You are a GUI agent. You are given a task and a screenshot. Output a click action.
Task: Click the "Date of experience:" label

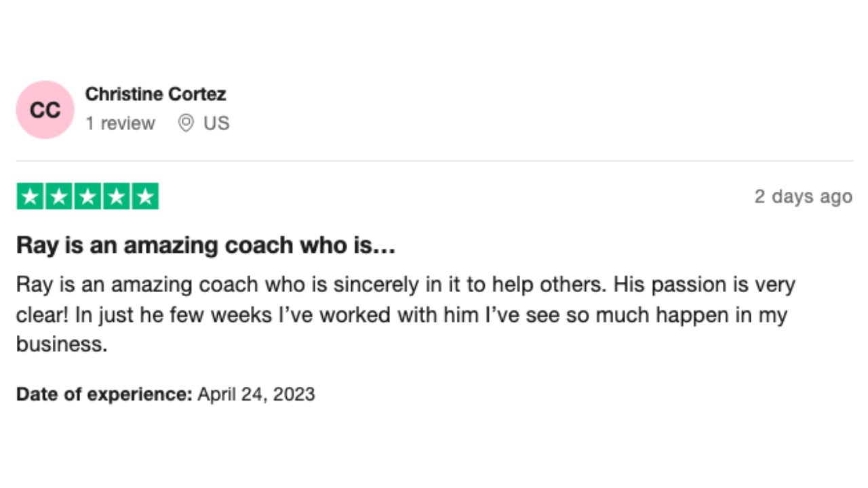104,394
